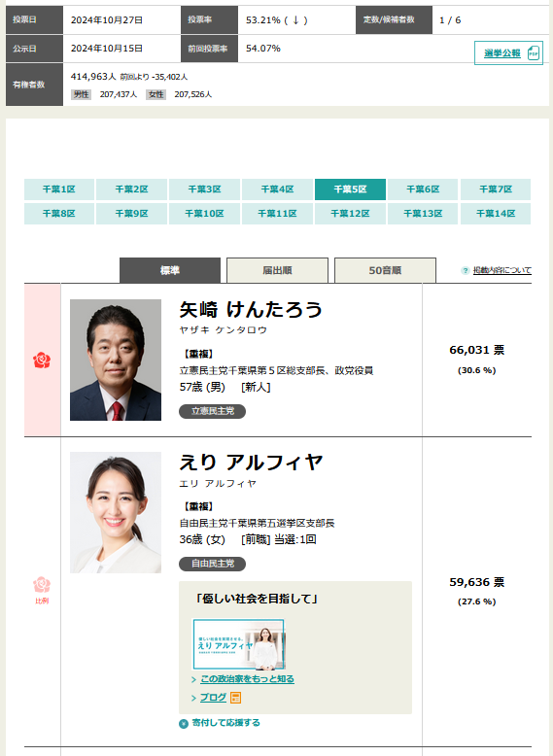The height and width of the screenshot is (756, 553).
Task: Select the 千葉2区 district tab
Action: 131,189
